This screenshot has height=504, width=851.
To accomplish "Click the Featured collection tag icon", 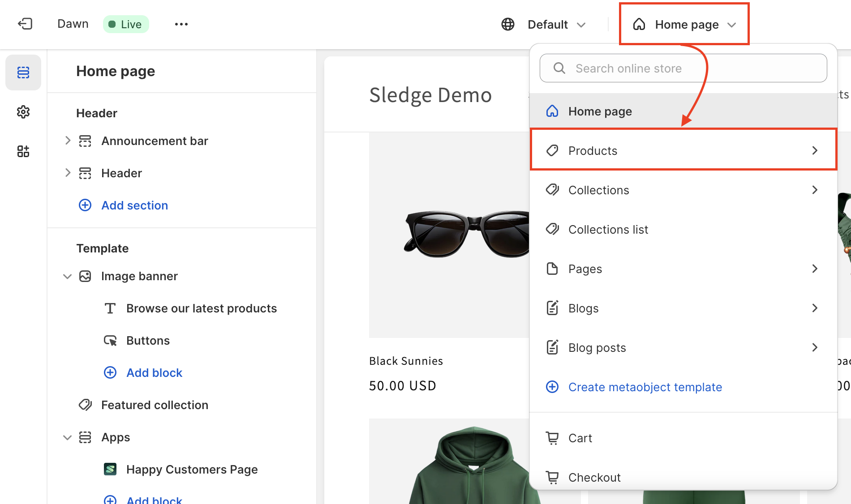I will click(x=85, y=405).
